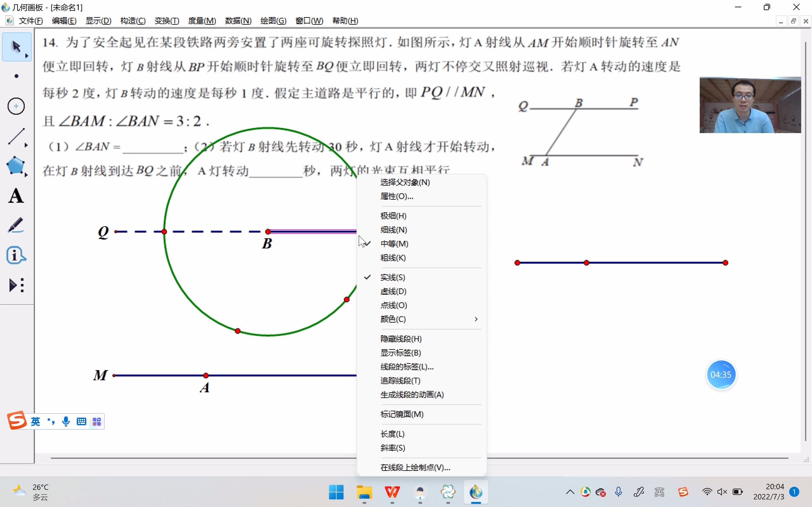The image size is (812, 507).
Task: Open the 构造(C) menu
Action: 133,21
